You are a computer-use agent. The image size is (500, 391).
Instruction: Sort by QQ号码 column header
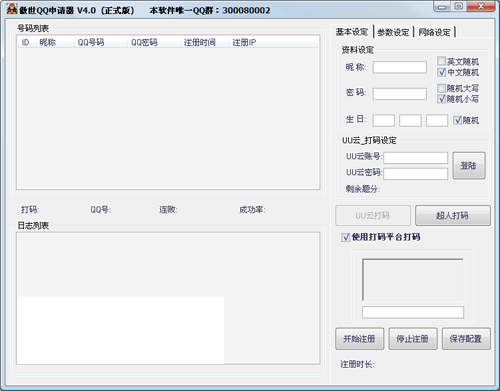(x=101, y=42)
